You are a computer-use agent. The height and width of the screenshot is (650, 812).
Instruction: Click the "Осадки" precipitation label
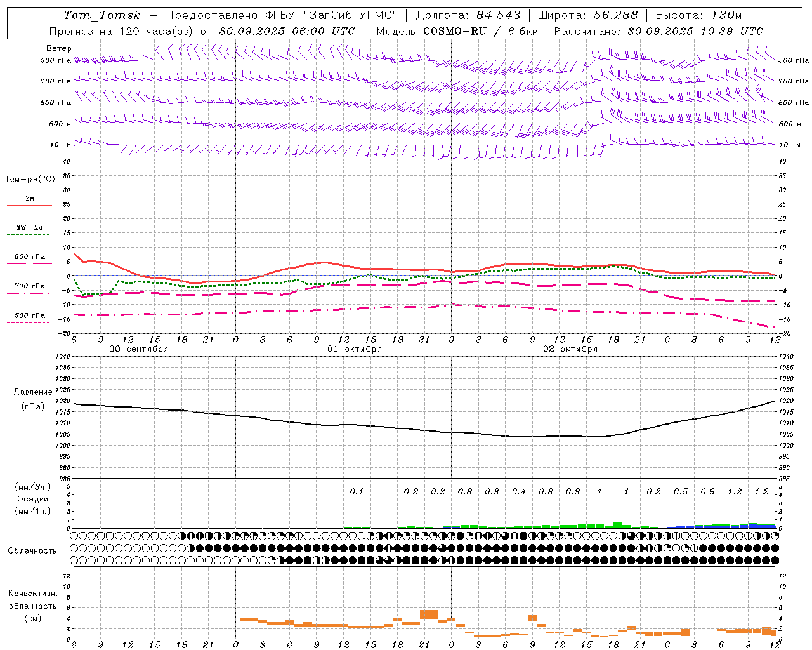pyautogui.click(x=33, y=499)
